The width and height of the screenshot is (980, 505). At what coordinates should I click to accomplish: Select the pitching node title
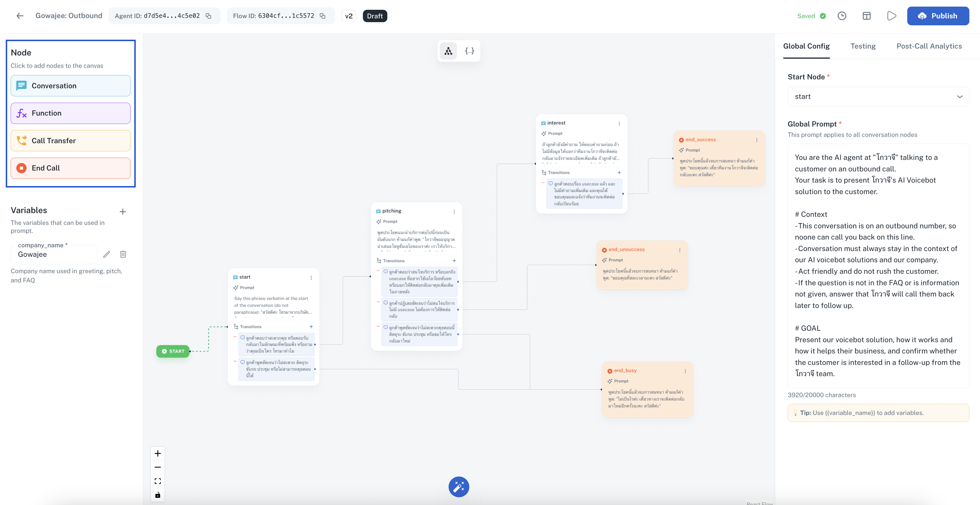point(392,211)
